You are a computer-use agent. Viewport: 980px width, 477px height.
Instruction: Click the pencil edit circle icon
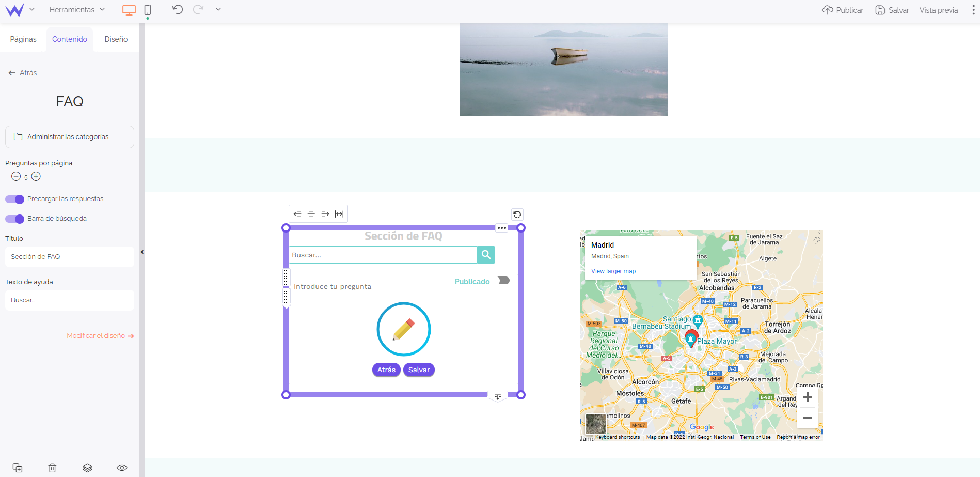[x=404, y=329]
